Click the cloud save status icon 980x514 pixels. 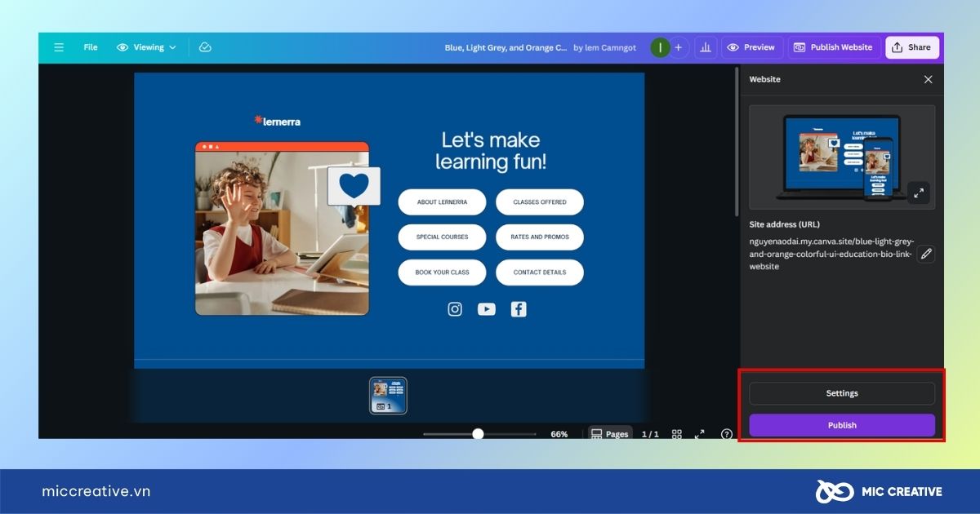click(x=205, y=47)
